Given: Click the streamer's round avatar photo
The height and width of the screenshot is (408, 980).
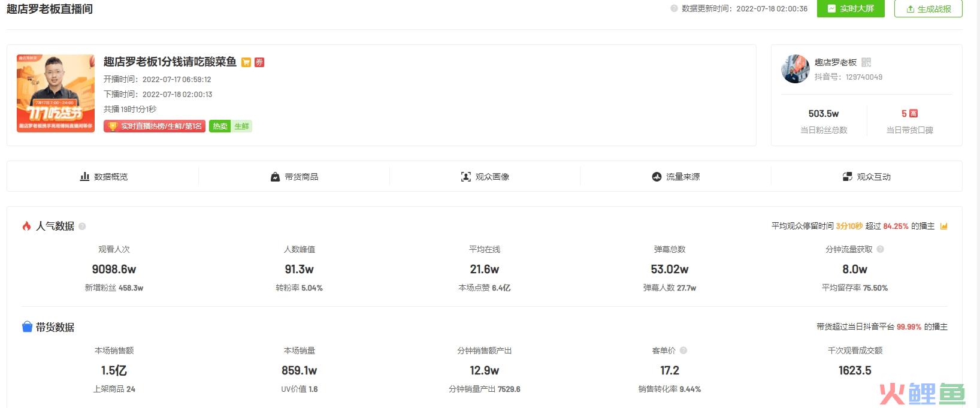Looking at the screenshot, I should (x=796, y=69).
